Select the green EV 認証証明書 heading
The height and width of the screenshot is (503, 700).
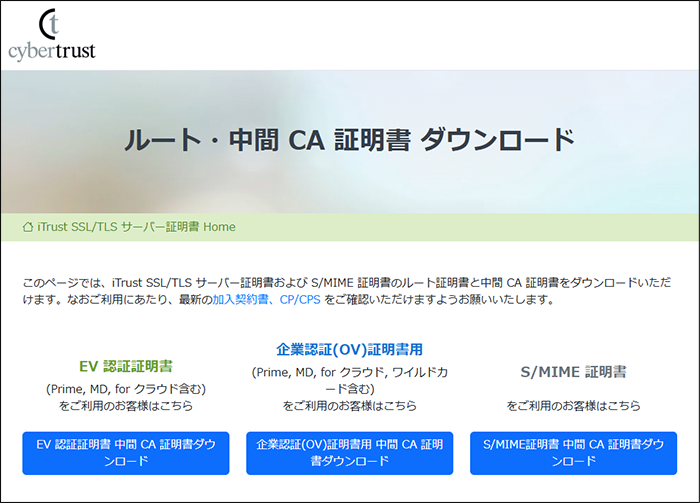pyautogui.click(x=126, y=366)
